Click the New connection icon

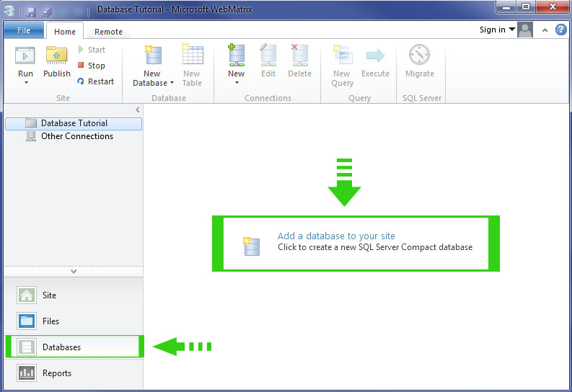237,55
